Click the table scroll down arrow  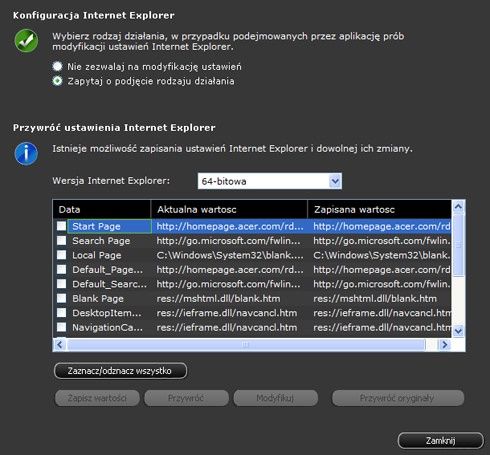point(458,331)
